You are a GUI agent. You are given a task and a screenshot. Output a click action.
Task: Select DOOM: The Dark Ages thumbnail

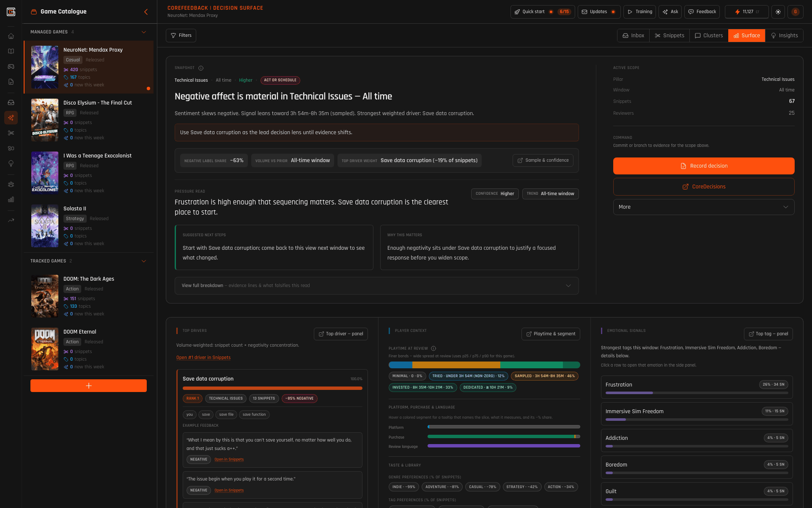(45, 296)
